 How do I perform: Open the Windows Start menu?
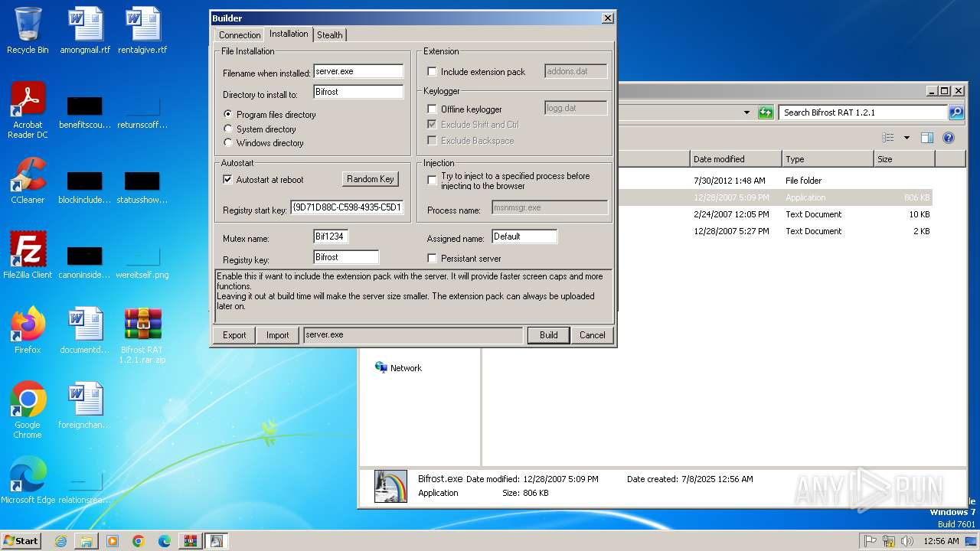21,541
